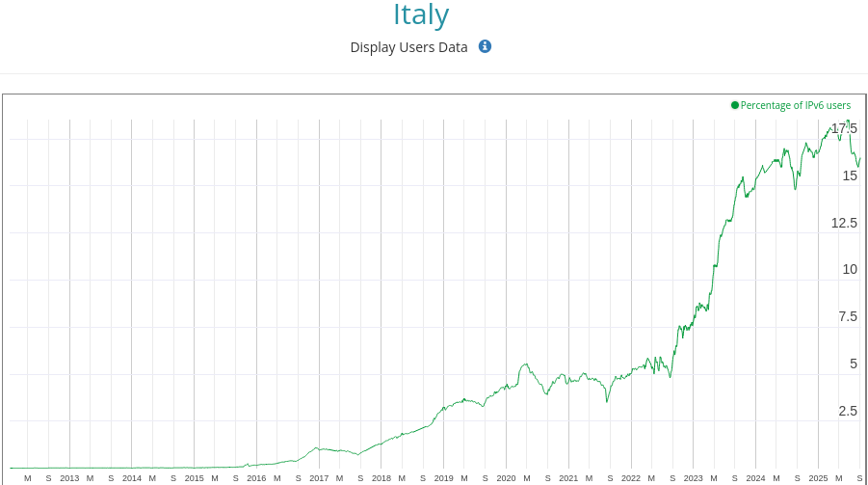This screenshot has width=868, height=485.
Task: Select the 2021 x-axis label
Action: (x=568, y=477)
